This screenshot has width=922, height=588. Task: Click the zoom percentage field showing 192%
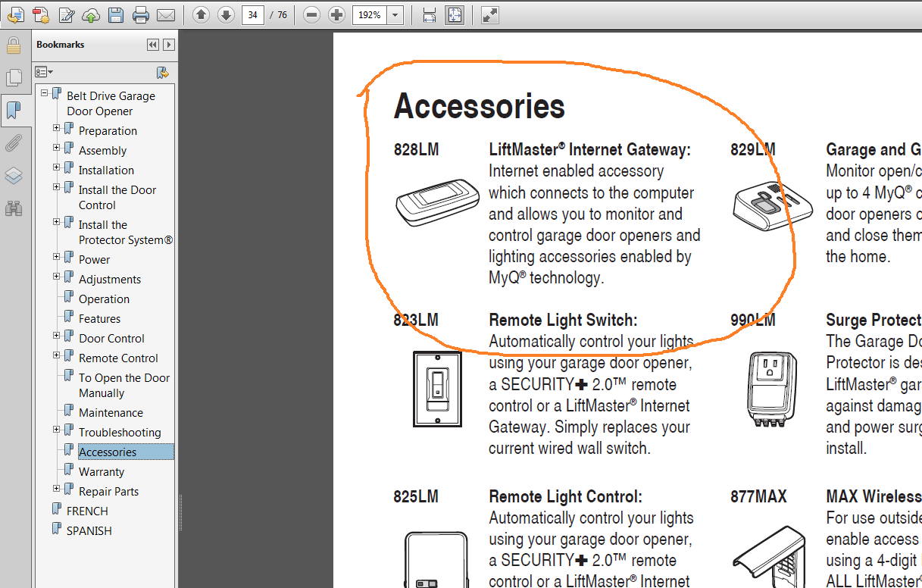(369, 14)
